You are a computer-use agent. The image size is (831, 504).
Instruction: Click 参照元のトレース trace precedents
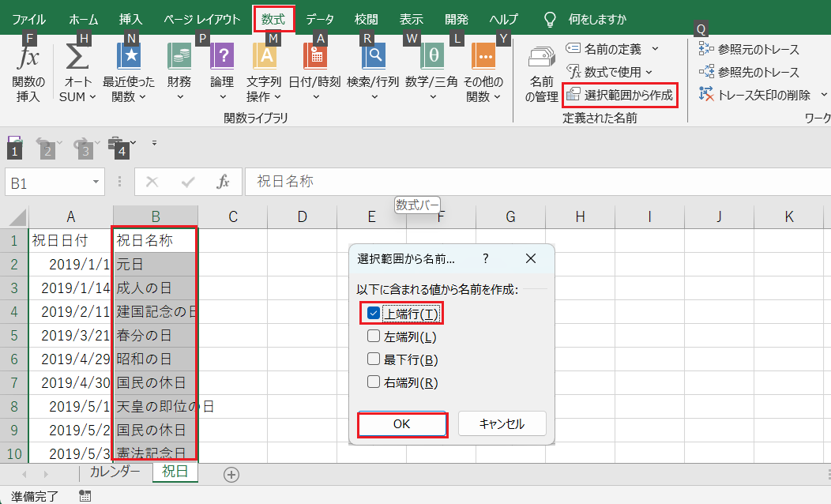pos(749,50)
